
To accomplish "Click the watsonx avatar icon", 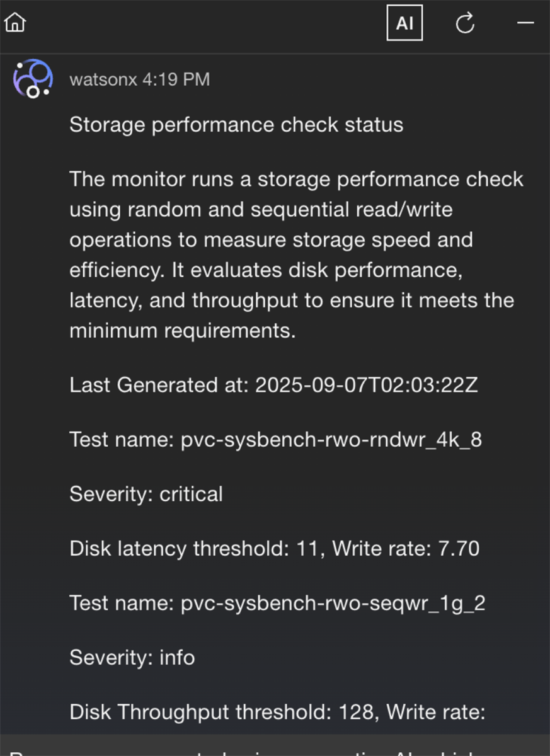I will click(33, 79).
